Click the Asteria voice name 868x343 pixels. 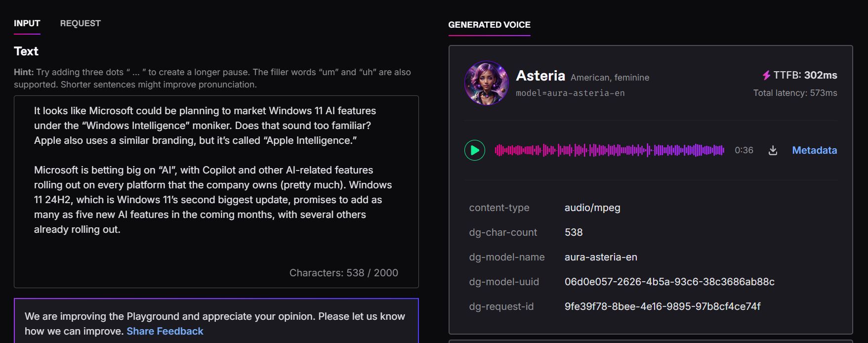540,76
